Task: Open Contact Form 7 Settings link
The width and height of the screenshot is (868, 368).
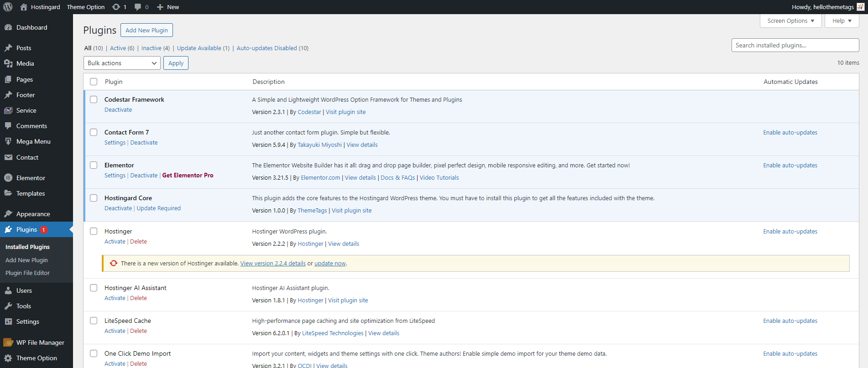Action: (x=115, y=143)
